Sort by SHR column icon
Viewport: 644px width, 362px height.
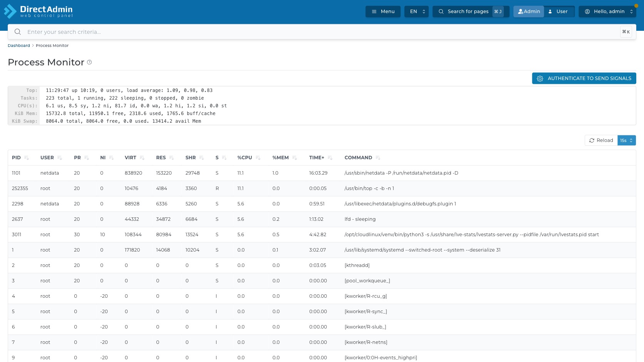202,158
